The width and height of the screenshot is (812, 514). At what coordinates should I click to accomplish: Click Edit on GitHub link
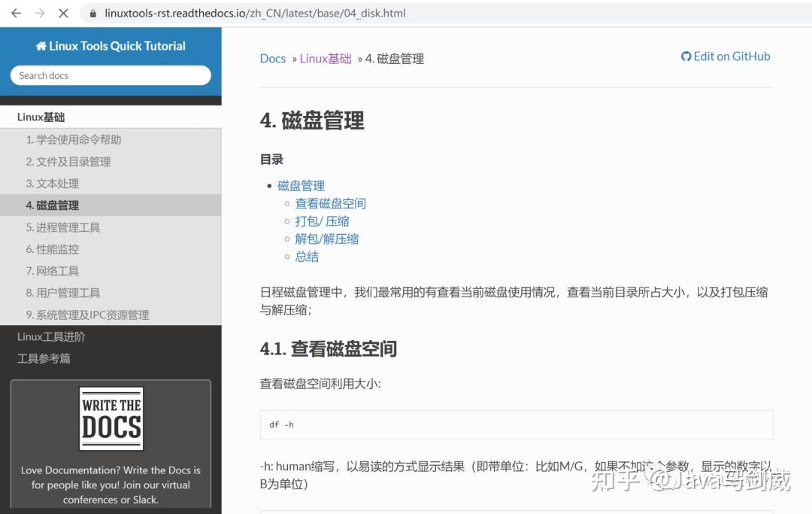(726, 56)
